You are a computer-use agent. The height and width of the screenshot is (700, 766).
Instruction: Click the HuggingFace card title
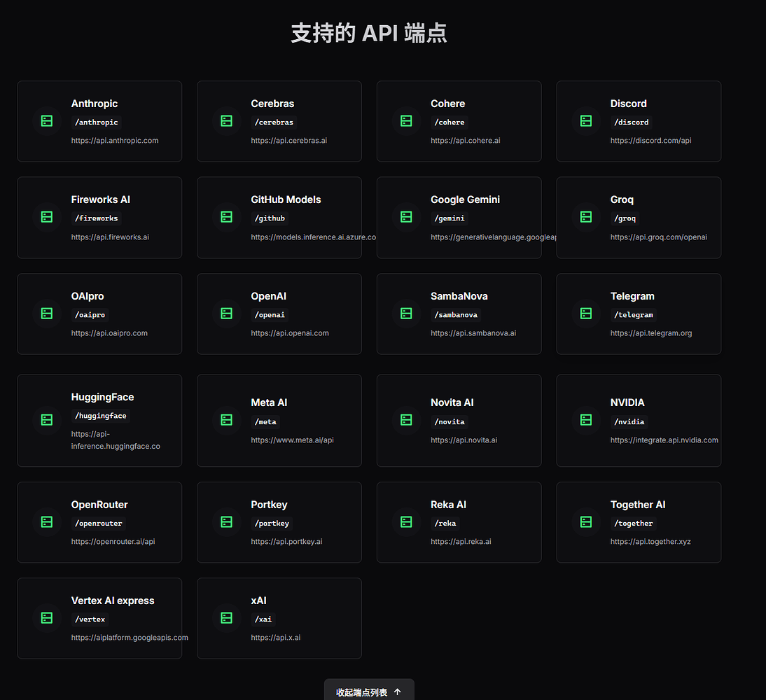[x=103, y=397]
